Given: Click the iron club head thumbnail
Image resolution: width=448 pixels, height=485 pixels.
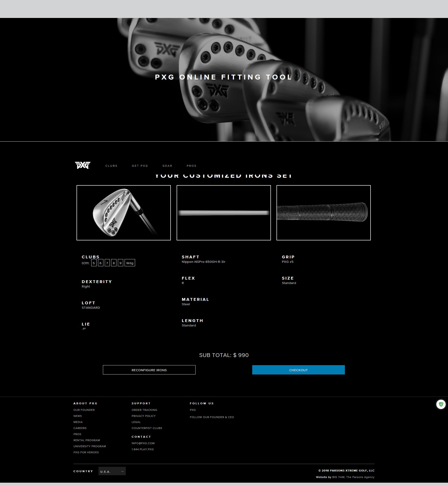Looking at the screenshot, I should click(x=124, y=213).
